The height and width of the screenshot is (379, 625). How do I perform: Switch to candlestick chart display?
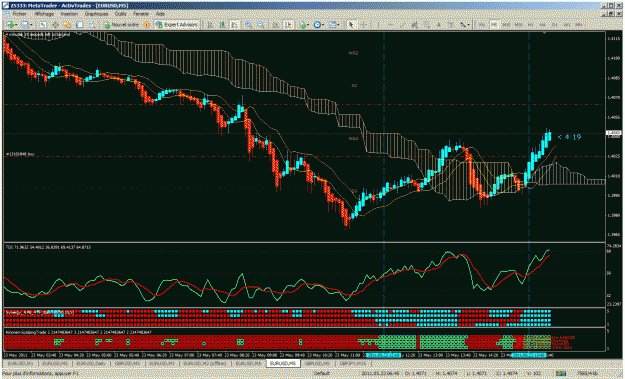[222, 25]
